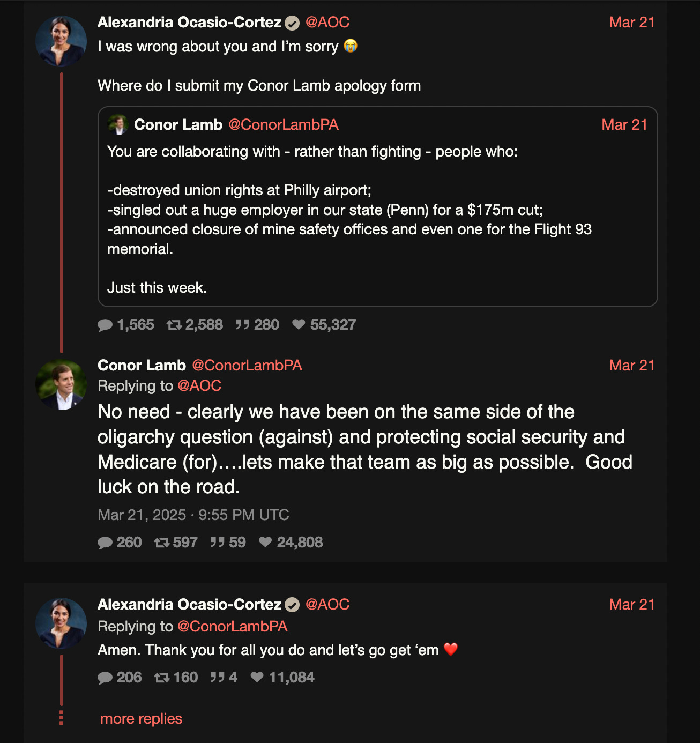Click the reply icon on AOC's first tweet
This screenshot has width=700, height=743.
(106, 324)
